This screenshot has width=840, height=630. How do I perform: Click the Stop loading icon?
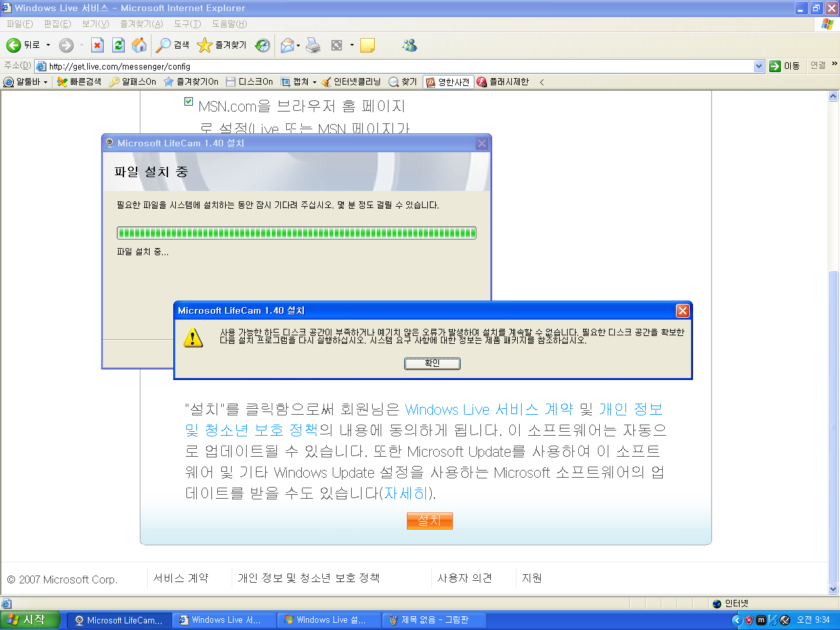point(97,45)
